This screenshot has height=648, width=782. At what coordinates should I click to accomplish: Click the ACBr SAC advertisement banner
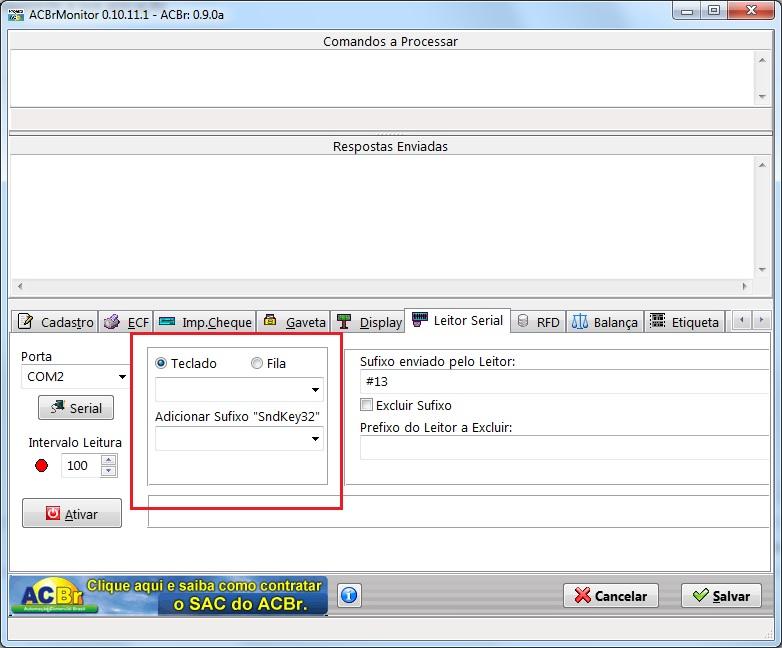click(x=169, y=595)
